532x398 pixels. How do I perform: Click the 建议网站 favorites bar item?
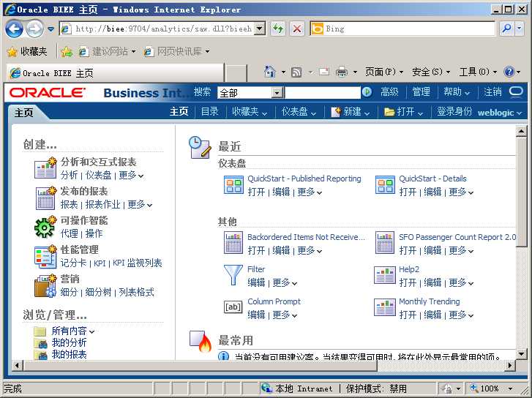[x=108, y=51]
